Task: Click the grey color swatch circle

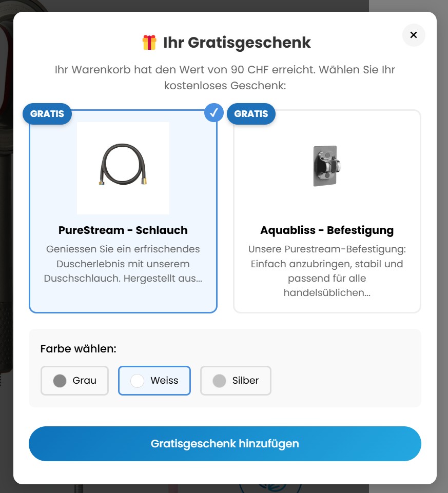Action: (60, 381)
